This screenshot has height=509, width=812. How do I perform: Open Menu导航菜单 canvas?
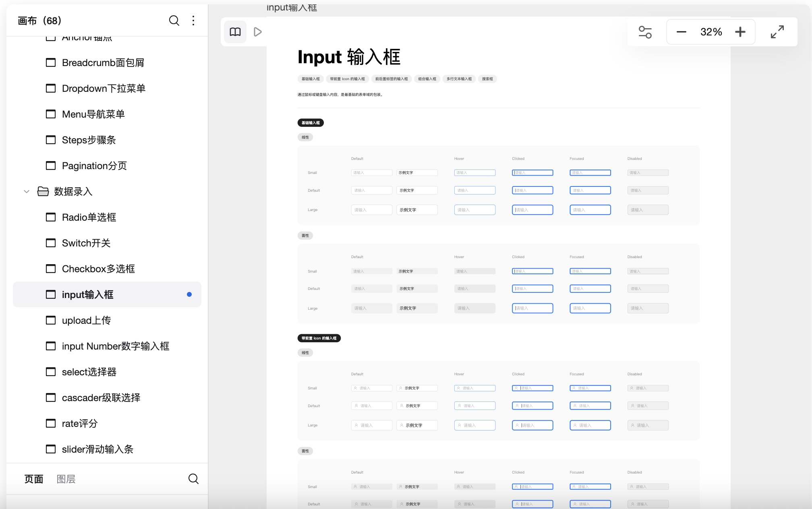point(107,114)
